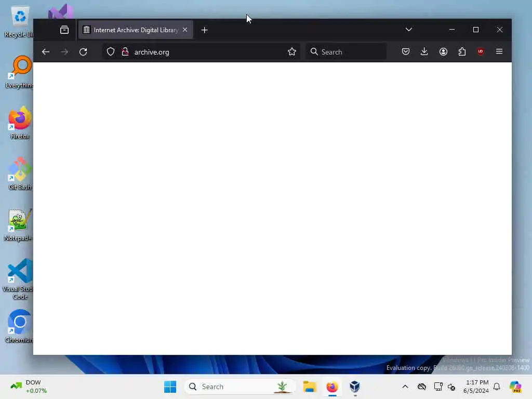
Task: Open the Windows Start menu
Action: click(170, 387)
